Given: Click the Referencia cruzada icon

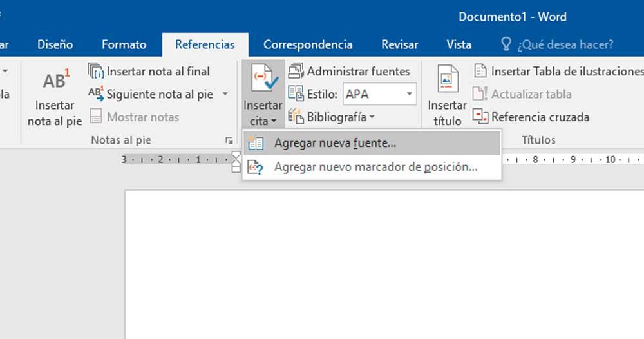Looking at the screenshot, I should (480, 116).
